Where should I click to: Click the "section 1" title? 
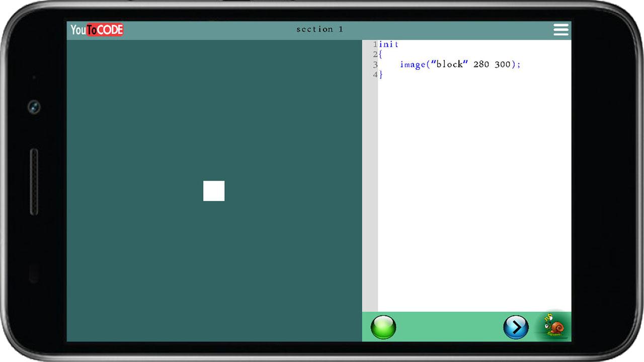320,29
